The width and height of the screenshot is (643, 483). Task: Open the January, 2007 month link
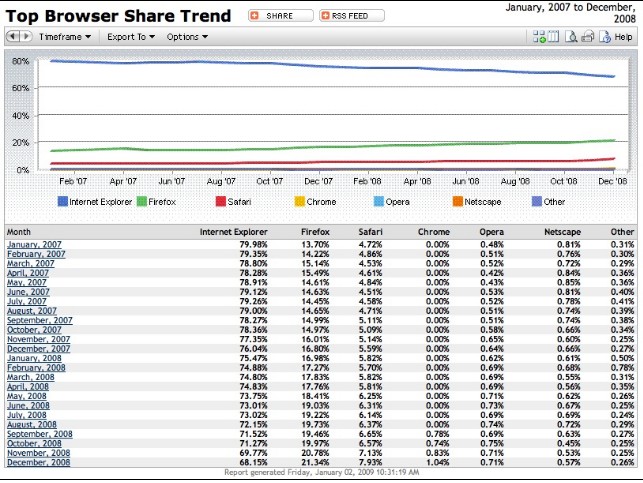click(x=34, y=244)
